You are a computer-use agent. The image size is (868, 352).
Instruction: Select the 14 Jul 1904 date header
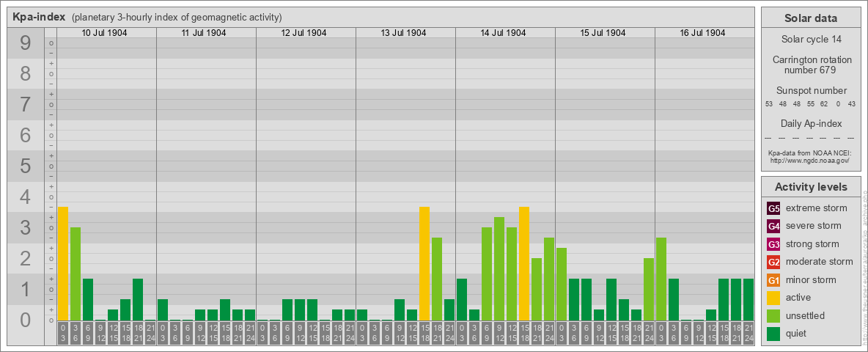503,33
